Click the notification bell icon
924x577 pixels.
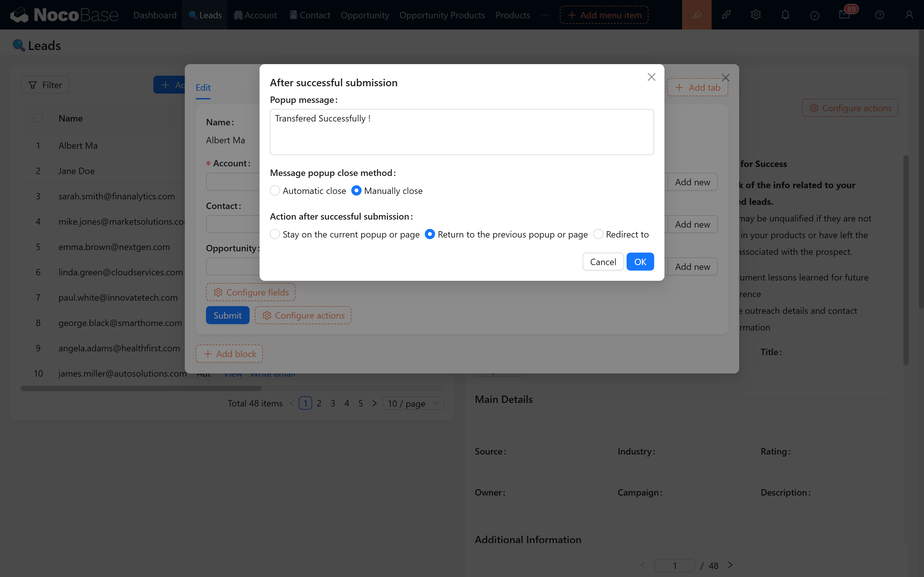tap(785, 15)
